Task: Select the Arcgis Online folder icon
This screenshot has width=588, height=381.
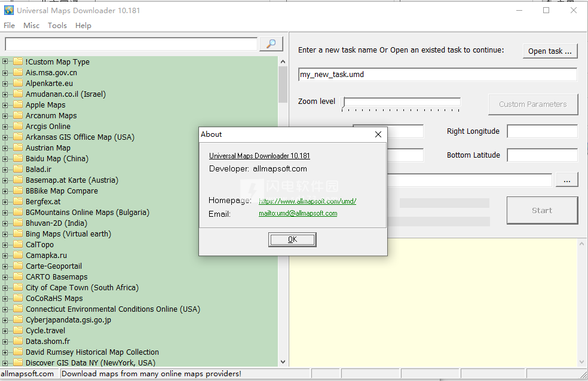Action: click(18, 126)
